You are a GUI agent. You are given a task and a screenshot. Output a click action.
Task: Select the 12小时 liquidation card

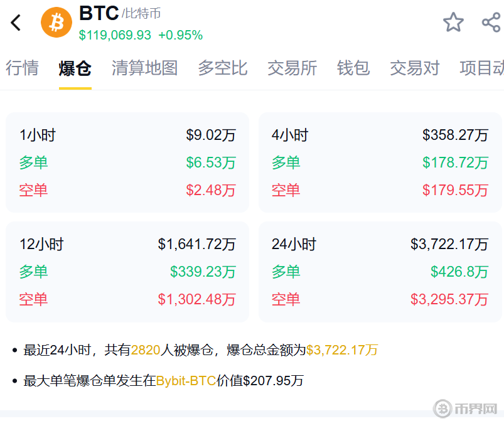click(127, 272)
